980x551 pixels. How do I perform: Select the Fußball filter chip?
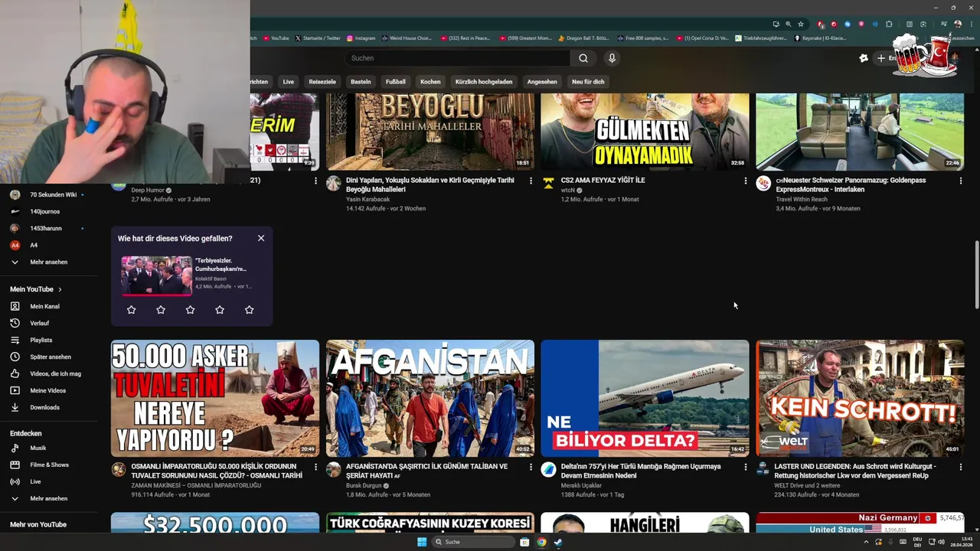pos(396,82)
